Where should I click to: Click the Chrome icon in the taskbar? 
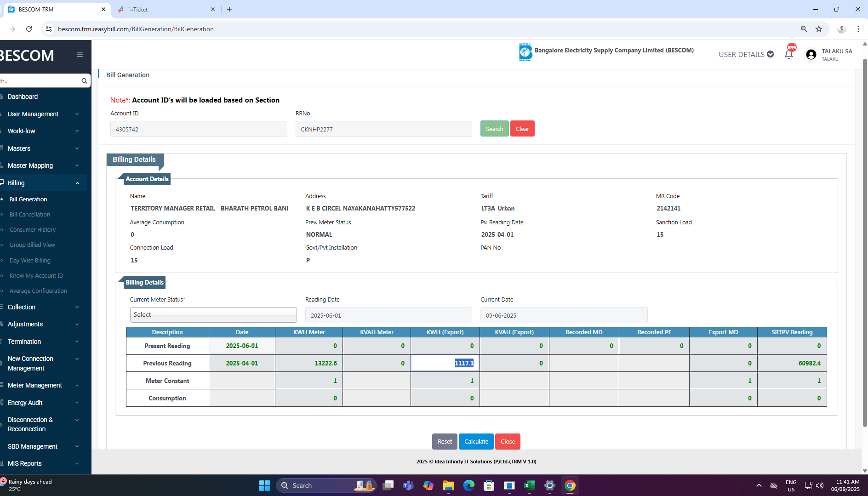[570, 485]
